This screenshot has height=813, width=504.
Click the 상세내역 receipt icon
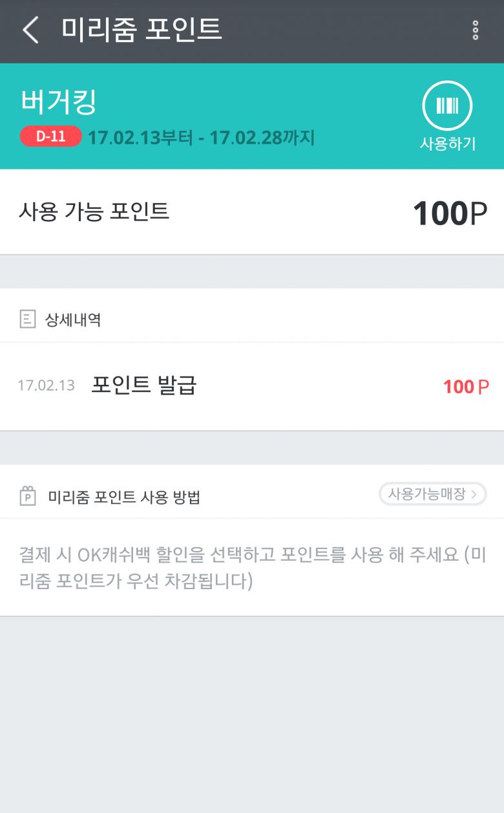(27, 319)
